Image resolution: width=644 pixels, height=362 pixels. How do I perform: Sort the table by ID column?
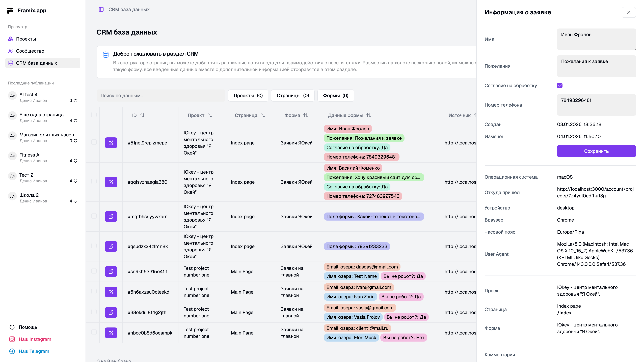[x=143, y=115]
